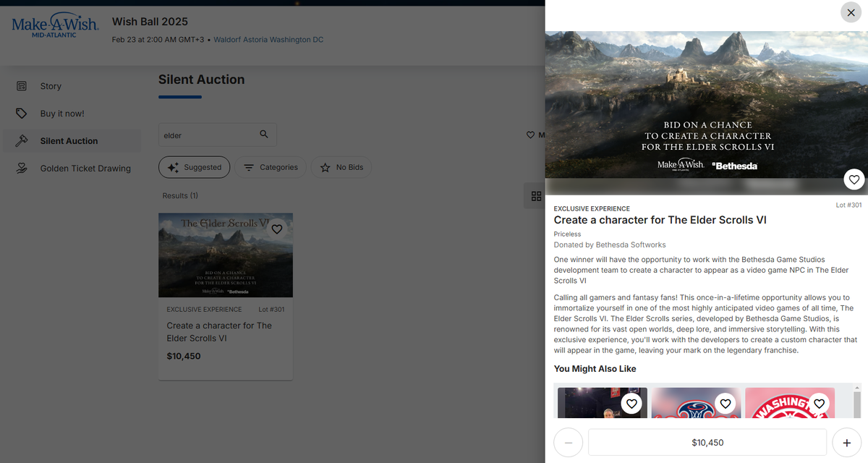The image size is (868, 463).
Task: Click the card title 'Create a character for The Elder Scrolls VI'
Action: pos(219,332)
